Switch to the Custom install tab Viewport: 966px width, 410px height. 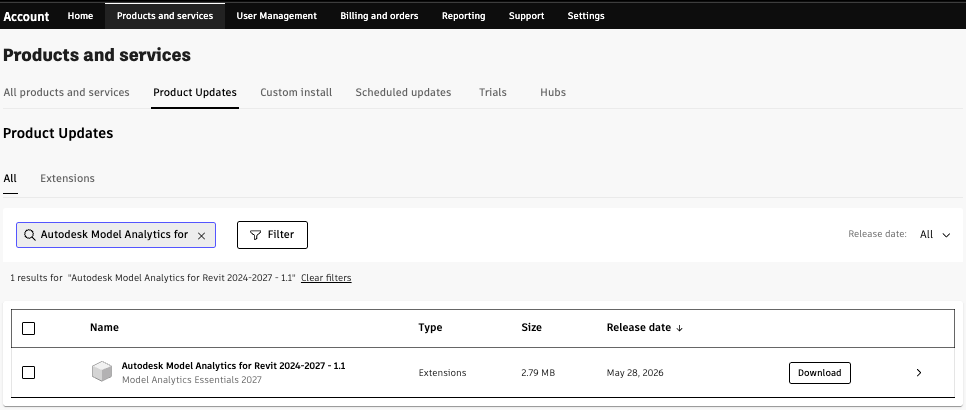[x=296, y=92]
